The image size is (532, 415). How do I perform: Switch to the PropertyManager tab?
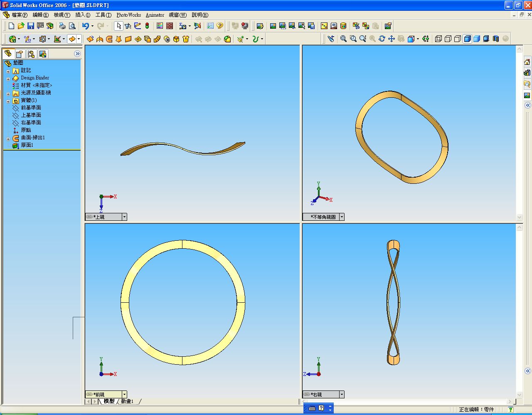tap(19, 54)
